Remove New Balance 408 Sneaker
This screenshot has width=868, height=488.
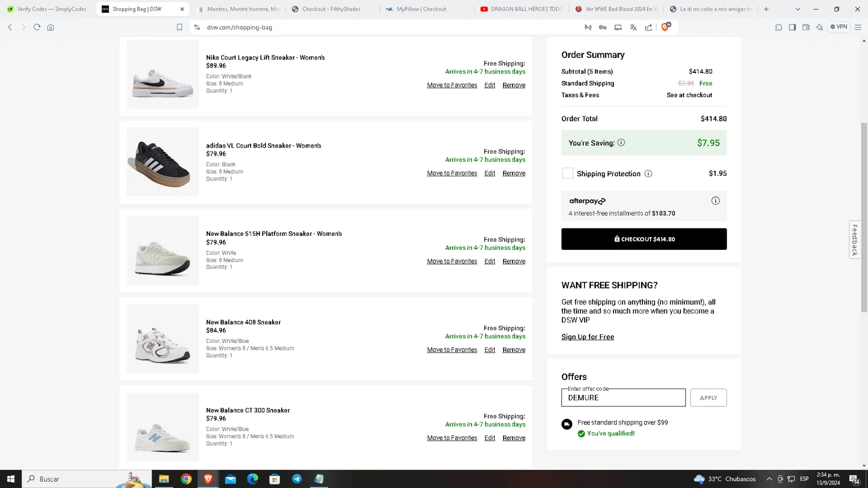point(514,350)
